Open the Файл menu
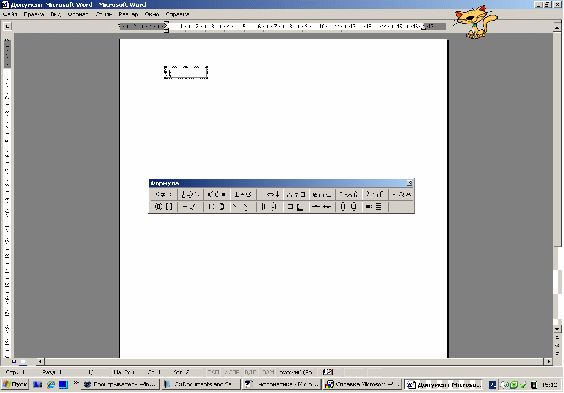The width and height of the screenshot is (564, 393). point(10,14)
